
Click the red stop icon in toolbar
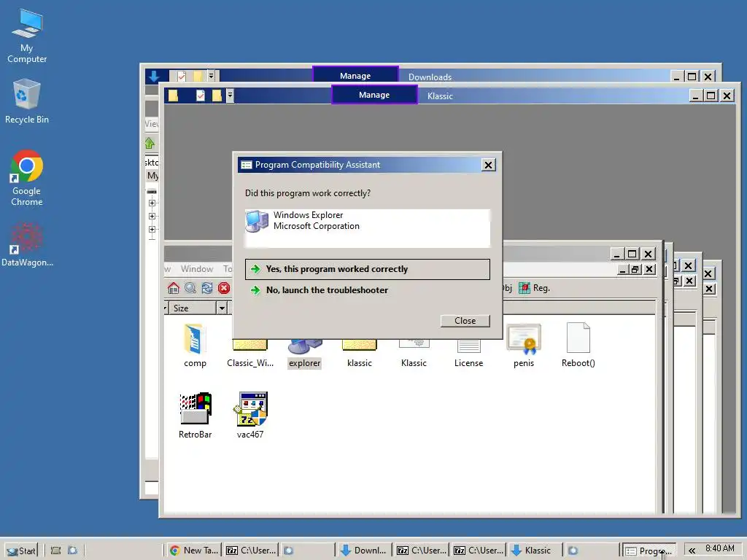pos(224,287)
